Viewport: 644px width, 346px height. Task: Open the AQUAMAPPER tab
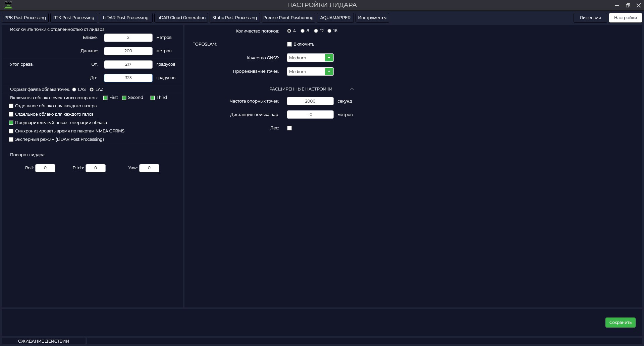click(335, 18)
